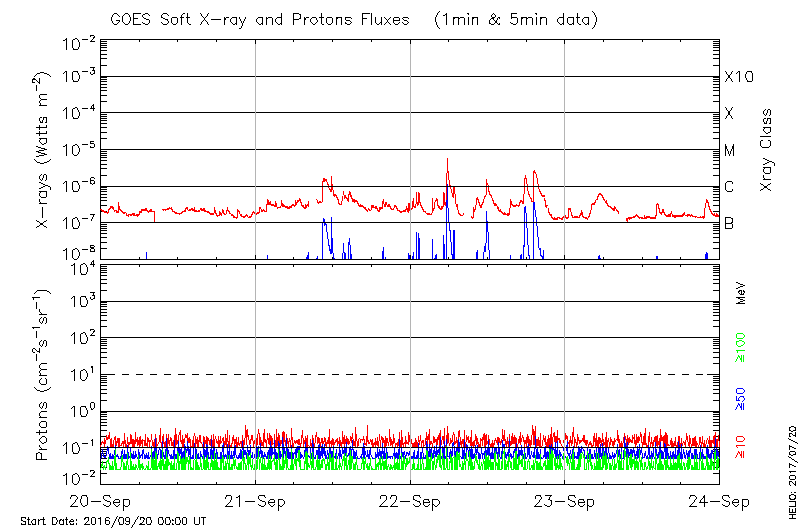Select the 20-Sep start tick label
This screenshot has height=530, width=800.
tap(100, 501)
